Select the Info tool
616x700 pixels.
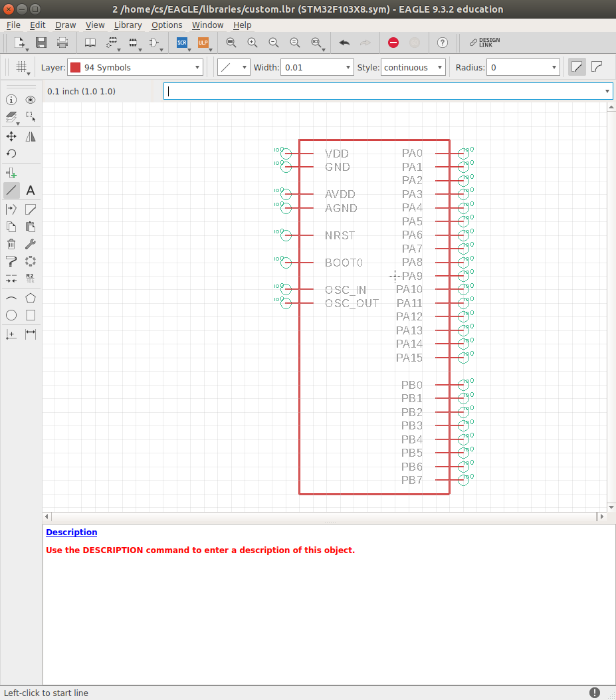pyautogui.click(x=11, y=100)
